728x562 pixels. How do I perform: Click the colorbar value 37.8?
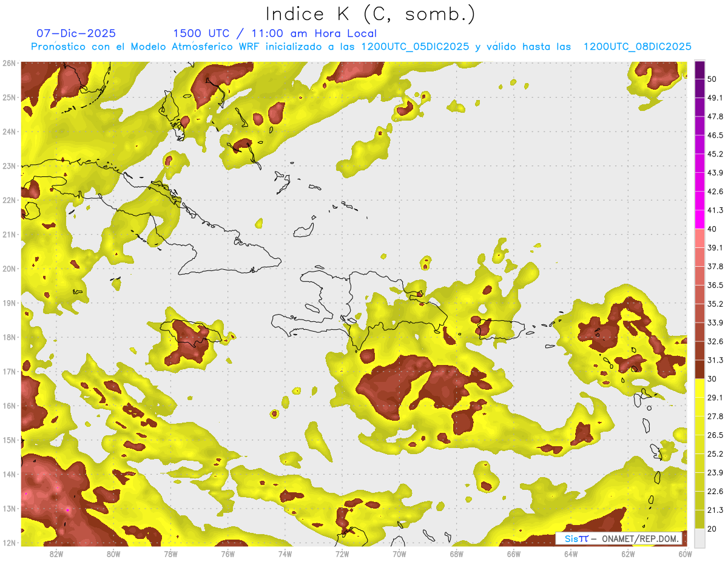pos(715,266)
